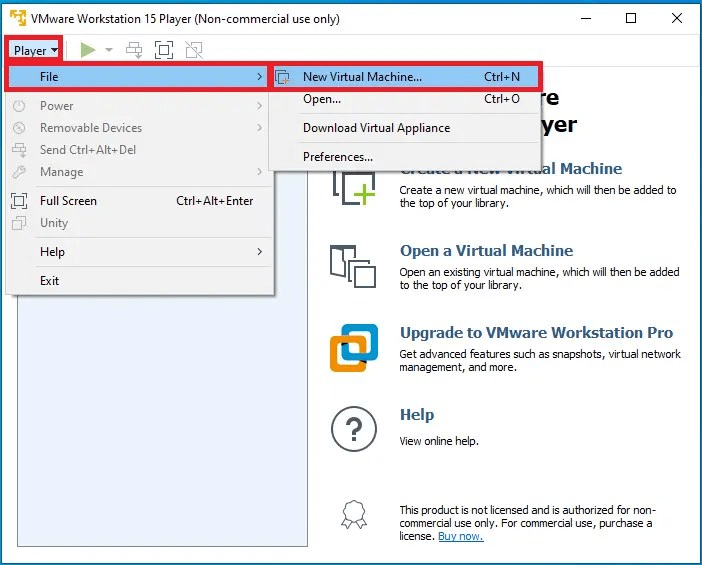Click Upgrade to VMware Workstation Pro heading
The image size is (702, 565).
coord(536,333)
